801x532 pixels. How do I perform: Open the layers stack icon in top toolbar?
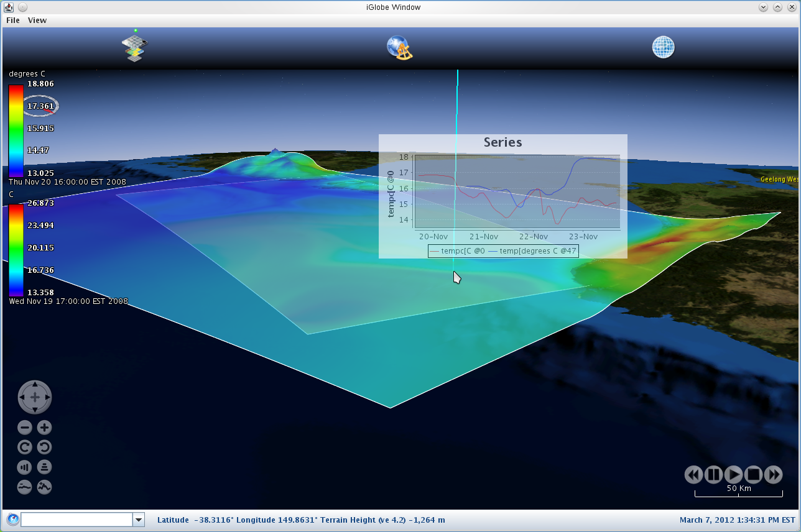click(134, 47)
